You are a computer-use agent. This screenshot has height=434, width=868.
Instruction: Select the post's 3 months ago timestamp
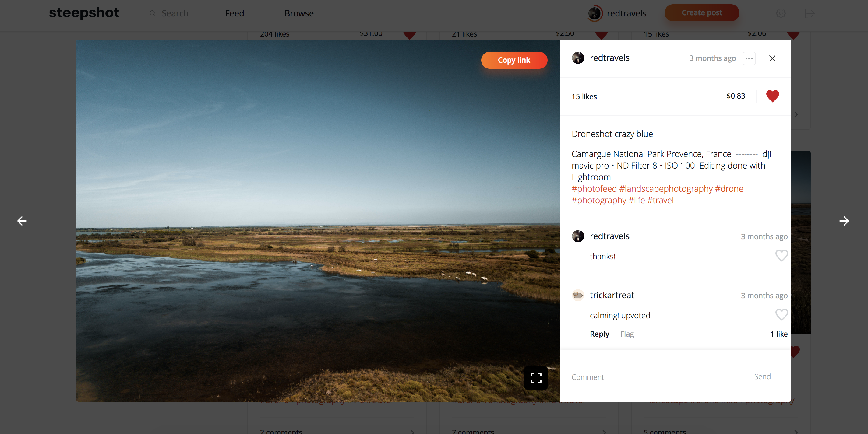point(712,58)
